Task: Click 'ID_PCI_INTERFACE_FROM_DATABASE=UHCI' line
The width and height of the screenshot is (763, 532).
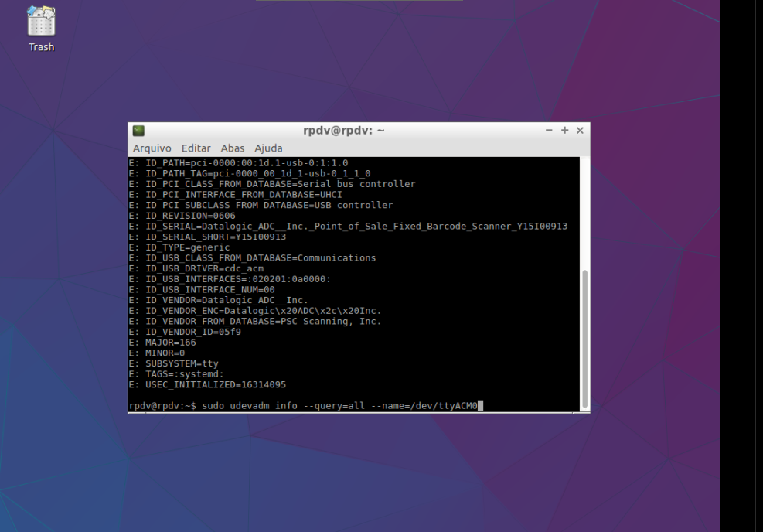Action: tap(236, 195)
